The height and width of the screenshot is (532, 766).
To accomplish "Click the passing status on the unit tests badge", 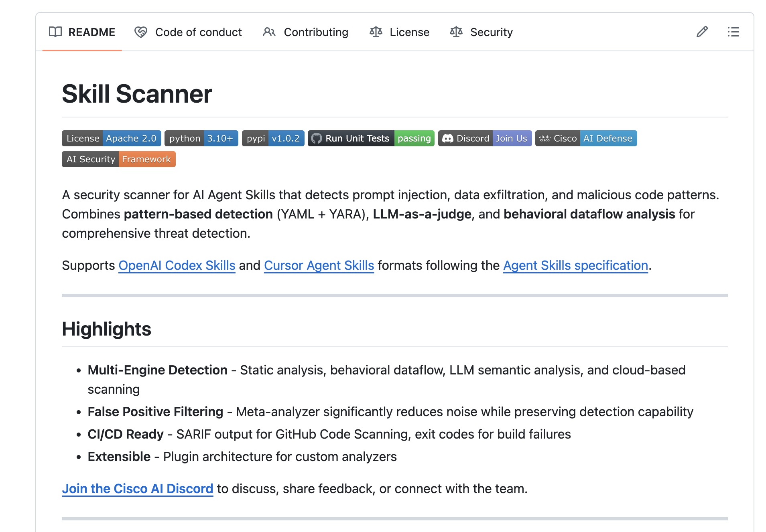I will (x=414, y=138).
